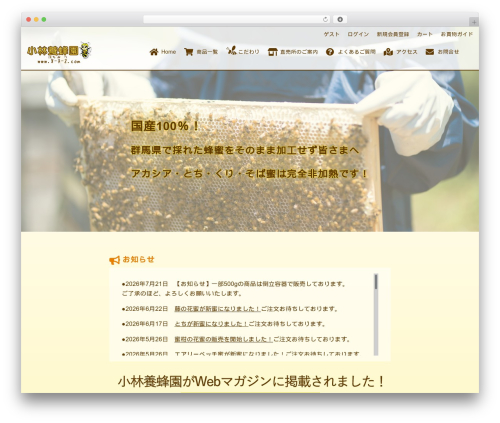Click the ログイン link
The width and height of the screenshot is (500, 423).
[358, 34]
